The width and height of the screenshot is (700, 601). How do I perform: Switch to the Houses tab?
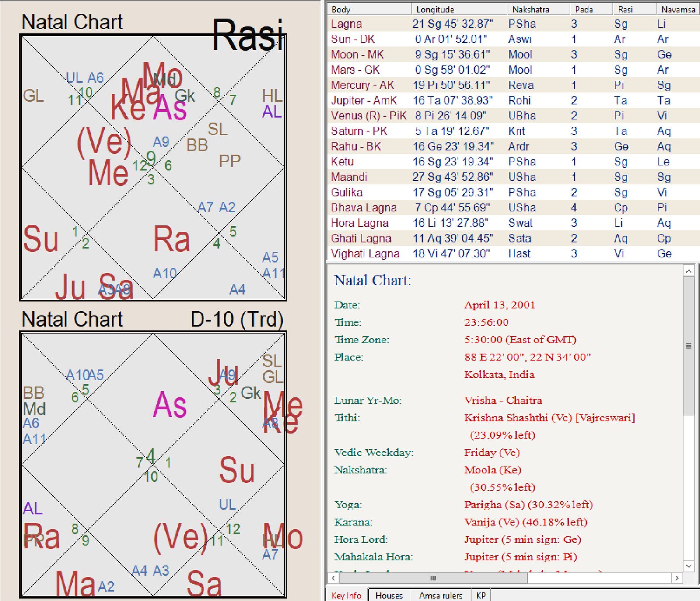tap(388, 595)
